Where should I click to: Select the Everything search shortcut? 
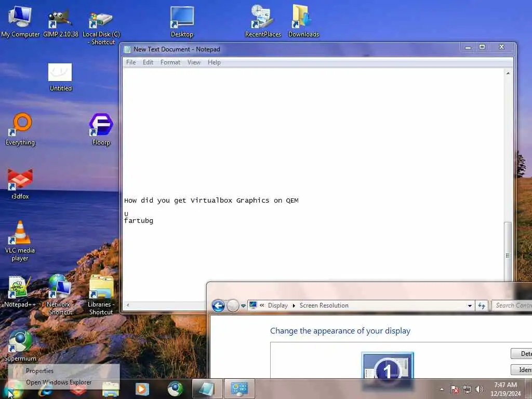tap(20, 129)
